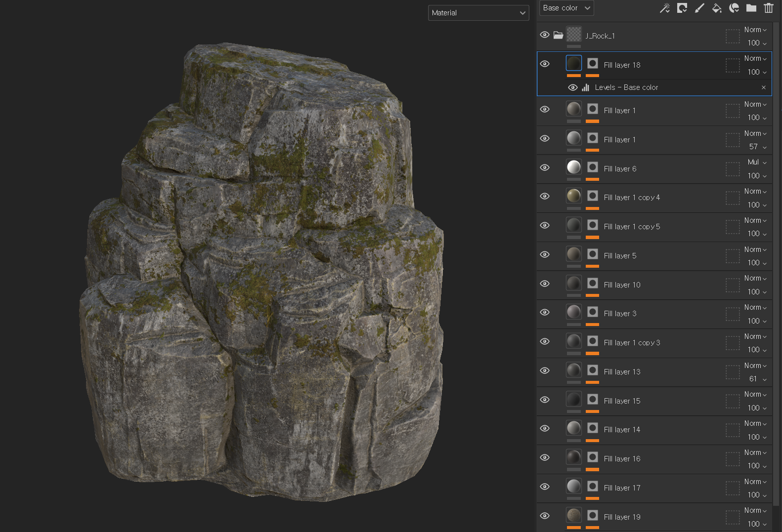Hide the Levels – Base color effect
This screenshot has height=532, width=782.
pyautogui.click(x=573, y=87)
